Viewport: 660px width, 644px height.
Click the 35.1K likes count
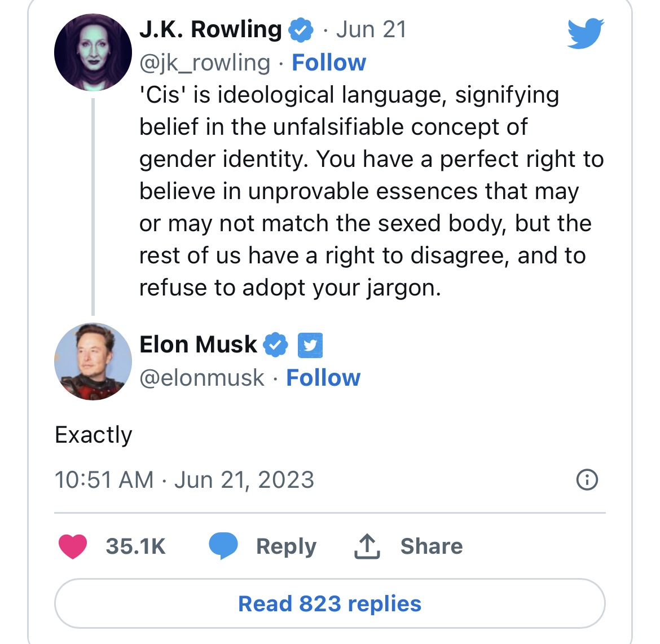tap(135, 546)
